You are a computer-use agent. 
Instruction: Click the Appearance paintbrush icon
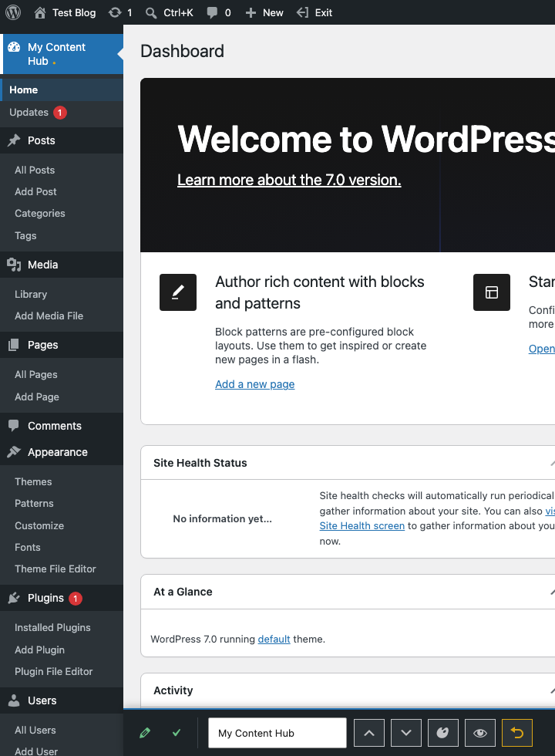click(14, 452)
